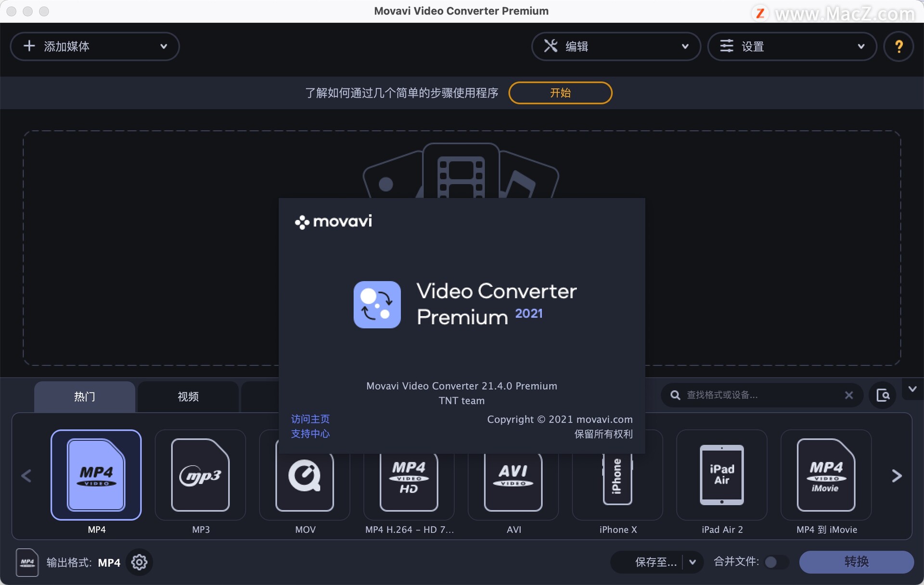Image resolution: width=924 pixels, height=585 pixels.
Task: Show previous format presets with left arrow
Action: click(26, 476)
